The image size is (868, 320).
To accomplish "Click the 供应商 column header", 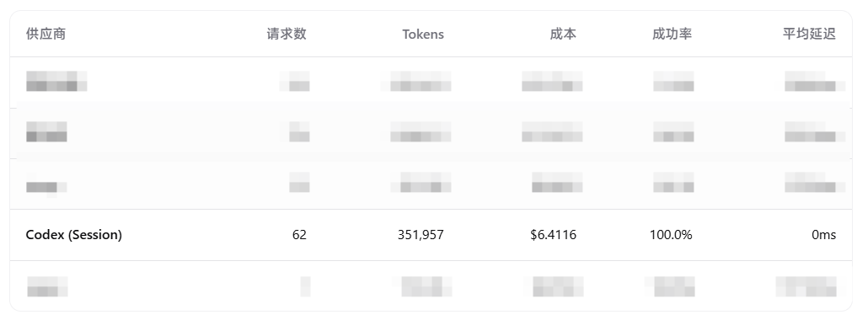I will pos(46,34).
